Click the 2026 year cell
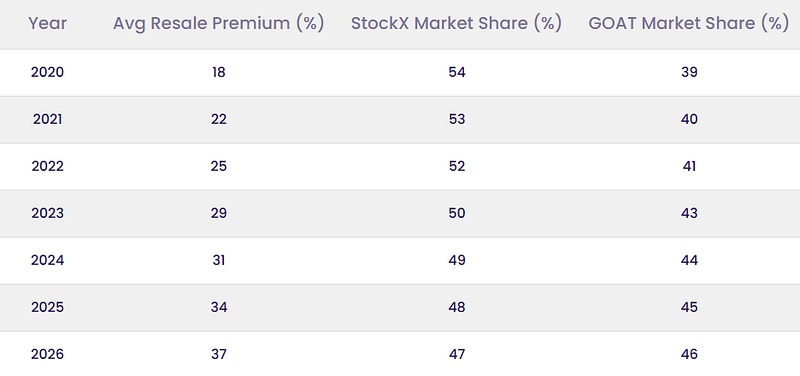Screen dimensions: 800x376 (47, 355)
